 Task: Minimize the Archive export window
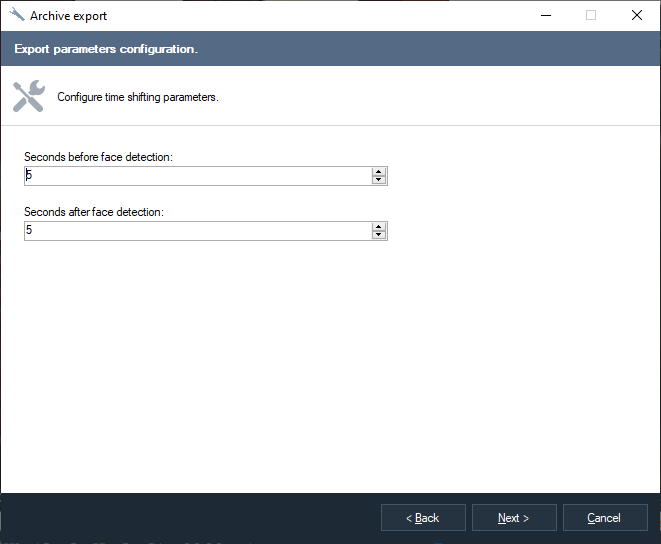click(x=545, y=15)
